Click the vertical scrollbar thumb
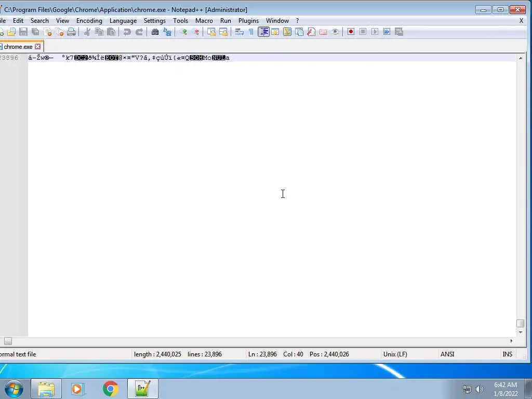 (x=521, y=323)
